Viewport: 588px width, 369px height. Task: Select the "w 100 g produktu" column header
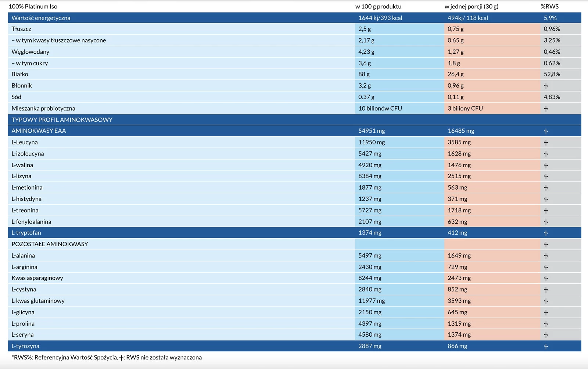[x=378, y=7]
